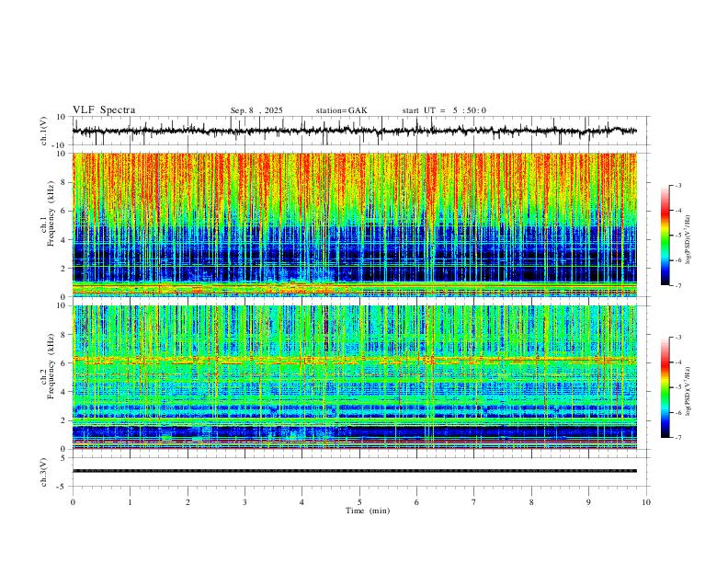Click the ch.1 waveform trace panel
This screenshot has height=563, width=728.
pyautogui.click(x=361, y=131)
